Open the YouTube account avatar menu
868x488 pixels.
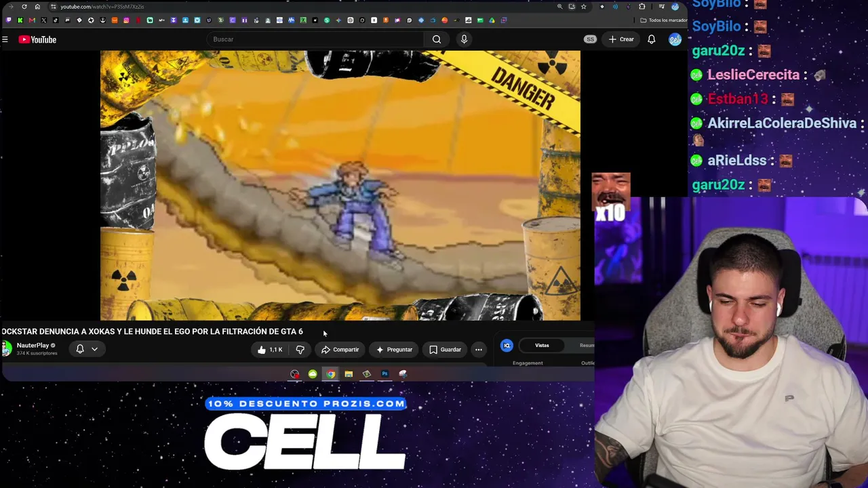click(675, 39)
